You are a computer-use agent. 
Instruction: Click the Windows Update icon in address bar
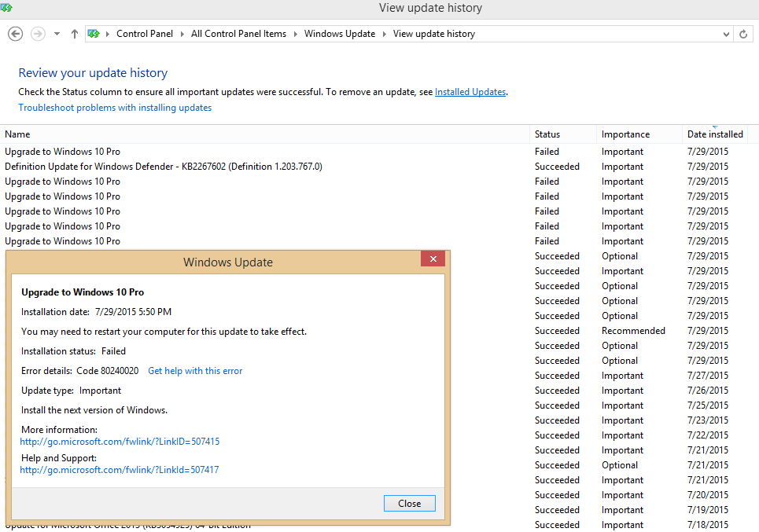tap(94, 34)
